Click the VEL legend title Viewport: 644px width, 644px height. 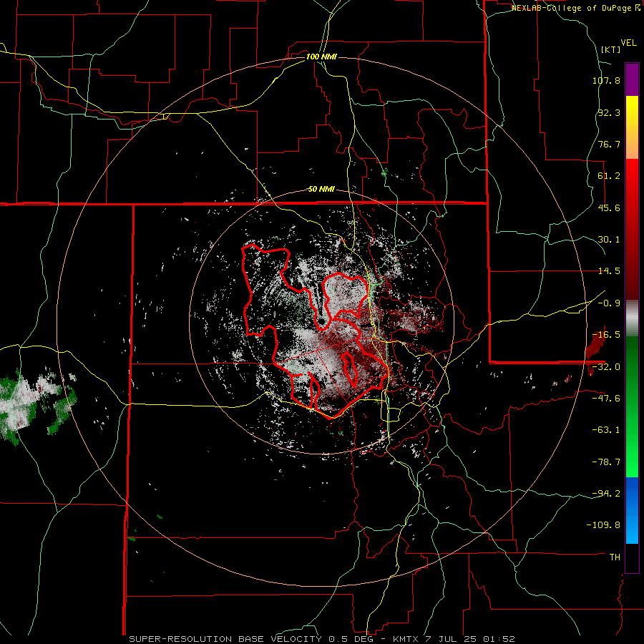(x=629, y=43)
